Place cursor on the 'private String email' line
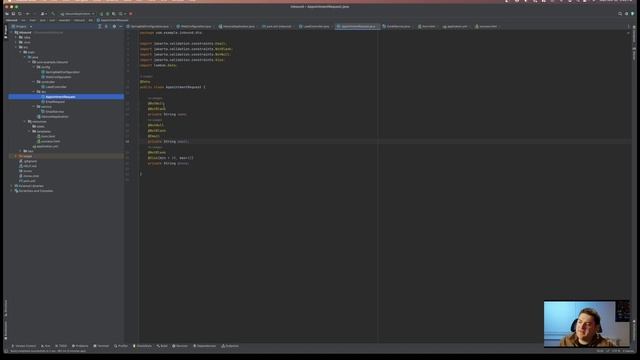Screen dimensions: 640x360 pos(168,142)
